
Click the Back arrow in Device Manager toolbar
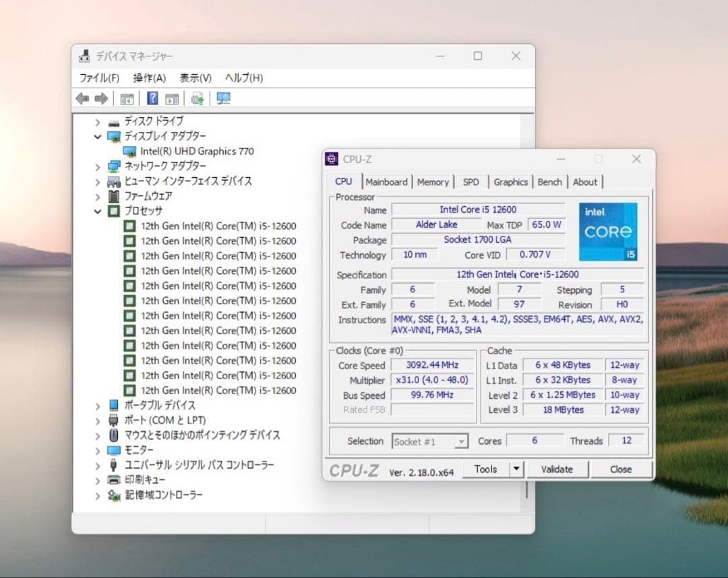pos(83,98)
